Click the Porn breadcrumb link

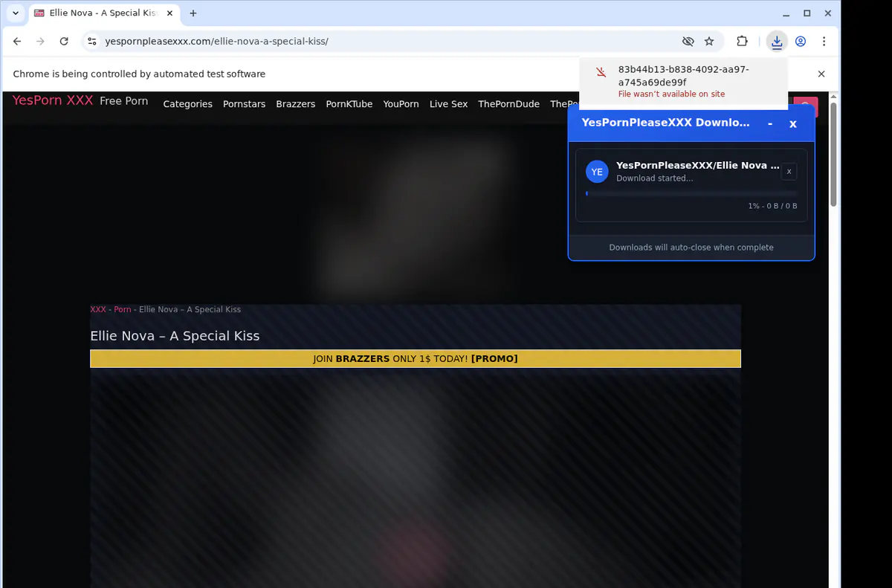pyautogui.click(x=122, y=309)
